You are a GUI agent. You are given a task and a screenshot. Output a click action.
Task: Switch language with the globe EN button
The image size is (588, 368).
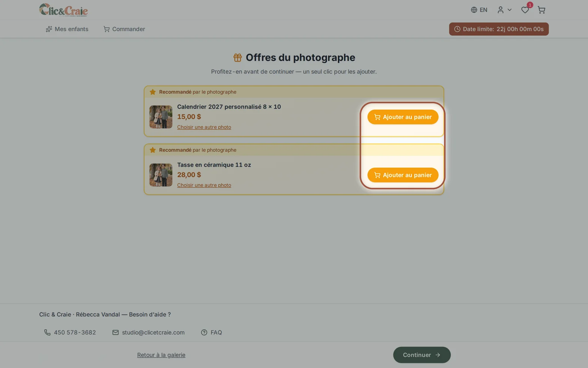pyautogui.click(x=479, y=10)
